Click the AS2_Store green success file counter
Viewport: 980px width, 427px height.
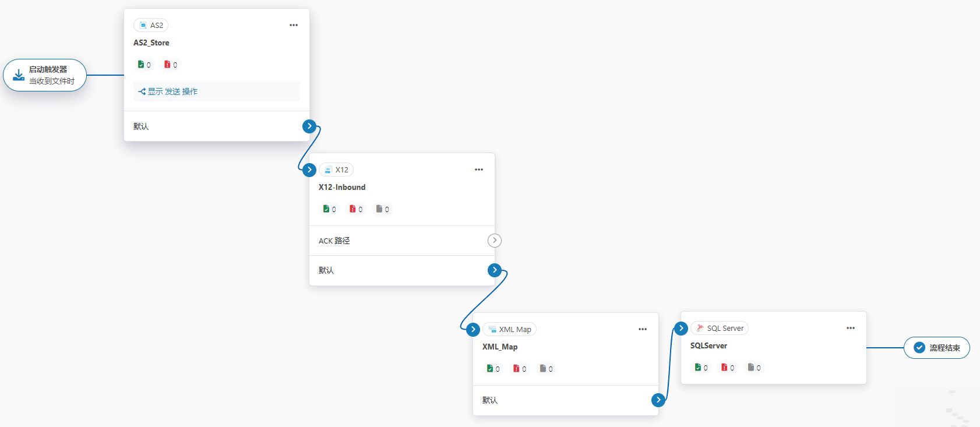[144, 65]
